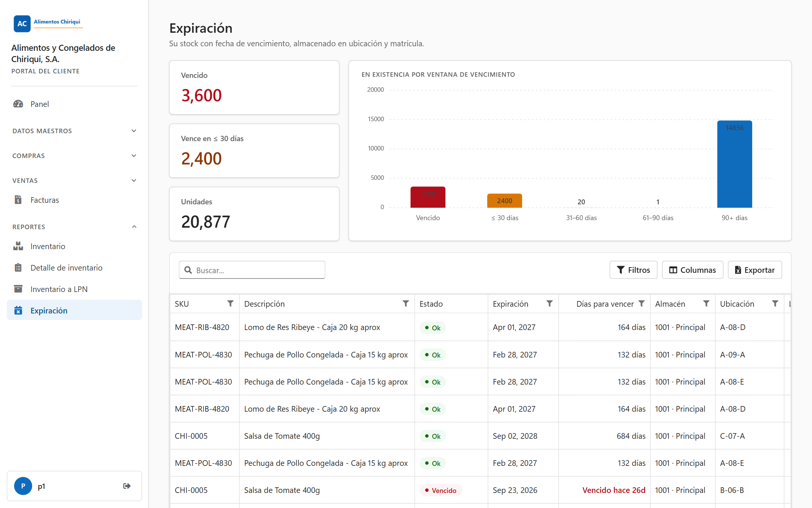The image size is (812, 508).
Task: Click the Descripción column filter icon
Action: point(406,303)
